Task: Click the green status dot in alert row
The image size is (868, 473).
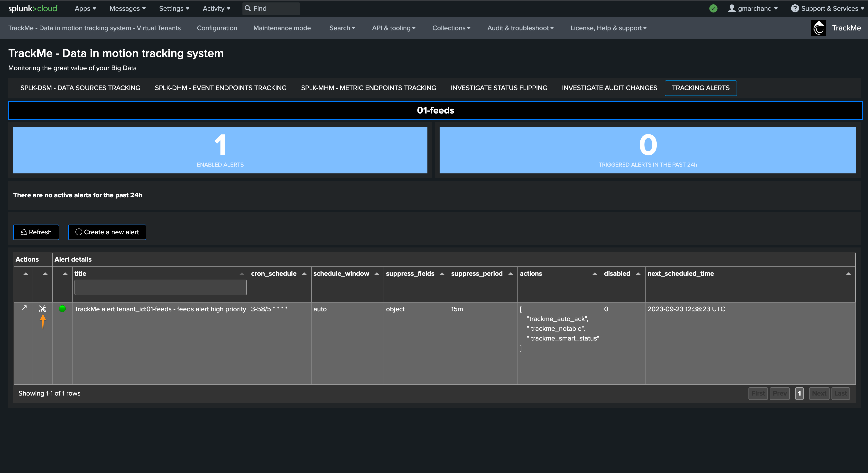Action: pyautogui.click(x=62, y=309)
